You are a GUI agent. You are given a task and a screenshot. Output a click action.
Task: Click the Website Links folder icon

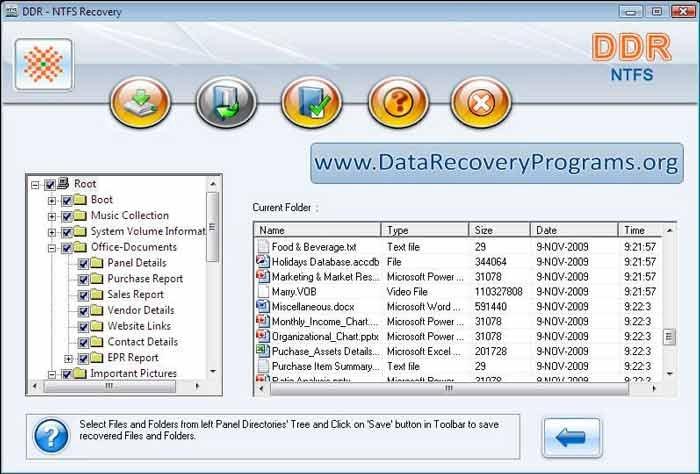(x=97, y=326)
